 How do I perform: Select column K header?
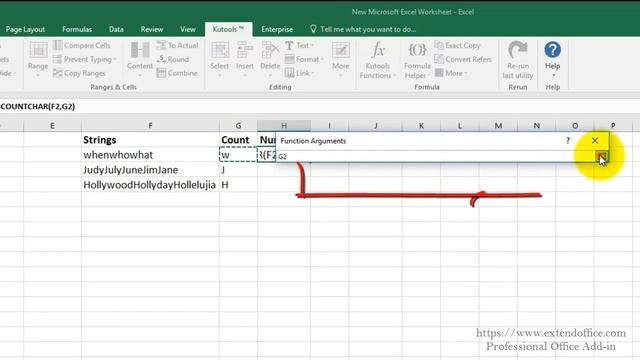[421, 126]
